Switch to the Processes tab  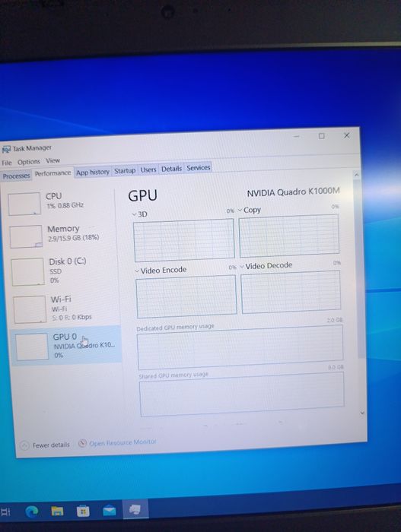16,176
